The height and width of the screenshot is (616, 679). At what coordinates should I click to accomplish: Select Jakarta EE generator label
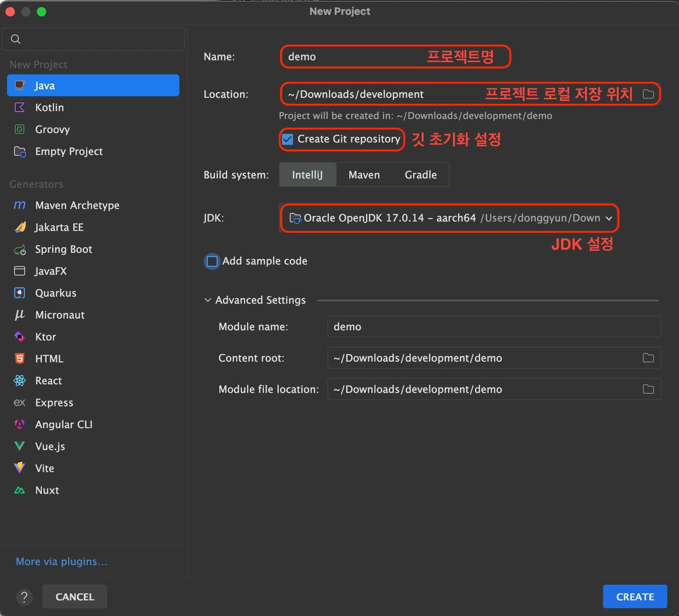[59, 227]
